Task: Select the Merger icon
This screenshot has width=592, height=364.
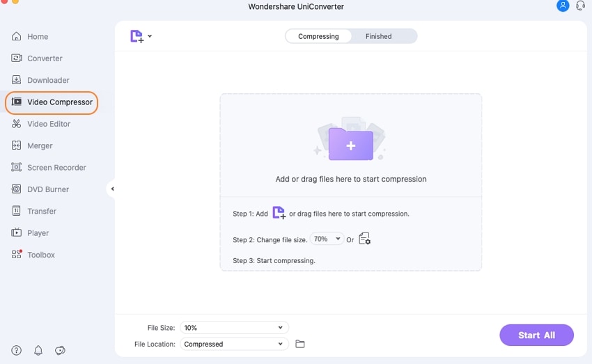Action: coord(16,145)
